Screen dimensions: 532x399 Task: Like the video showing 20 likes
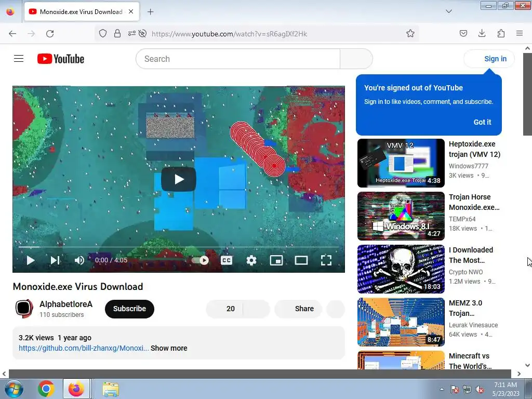point(224,309)
